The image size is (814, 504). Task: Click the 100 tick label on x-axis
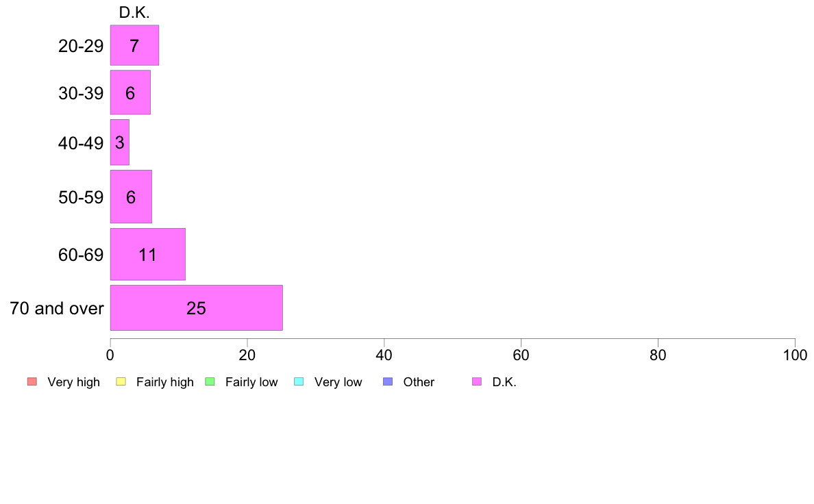pyautogui.click(x=795, y=355)
